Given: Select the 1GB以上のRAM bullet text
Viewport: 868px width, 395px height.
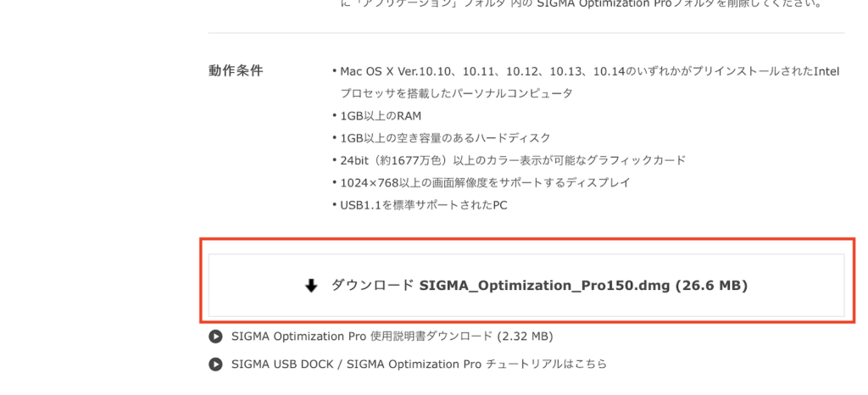Looking at the screenshot, I should (x=381, y=116).
